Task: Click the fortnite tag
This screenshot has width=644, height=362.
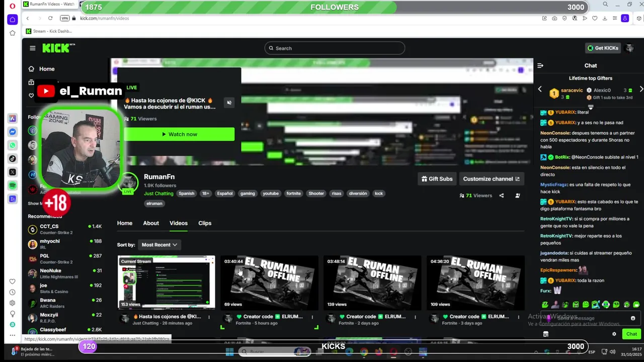Action: (293, 194)
